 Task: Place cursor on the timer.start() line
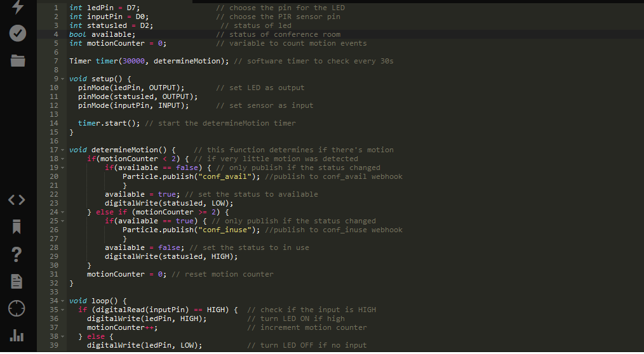tap(109, 123)
